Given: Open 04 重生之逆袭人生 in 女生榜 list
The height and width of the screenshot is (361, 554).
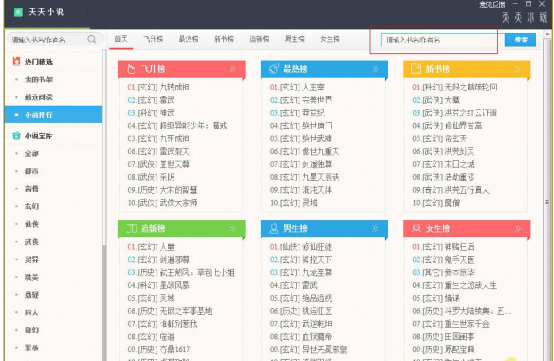Looking at the screenshot, I should [455, 285].
